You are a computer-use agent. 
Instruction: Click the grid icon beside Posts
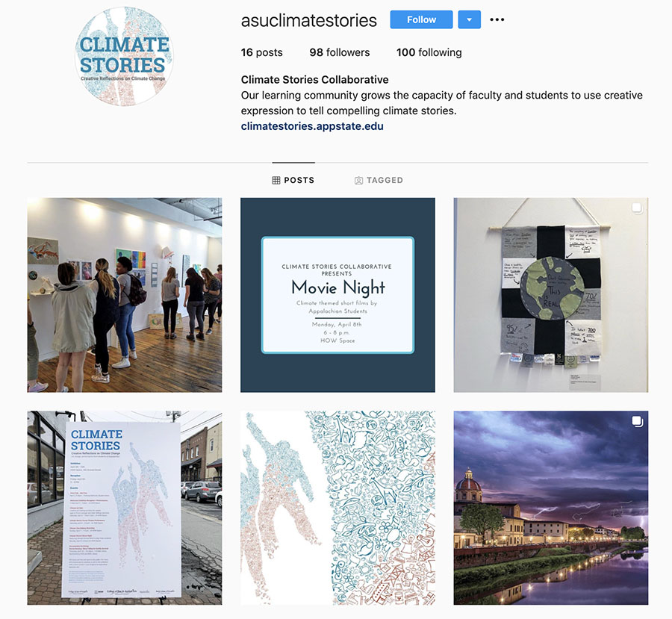(276, 181)
